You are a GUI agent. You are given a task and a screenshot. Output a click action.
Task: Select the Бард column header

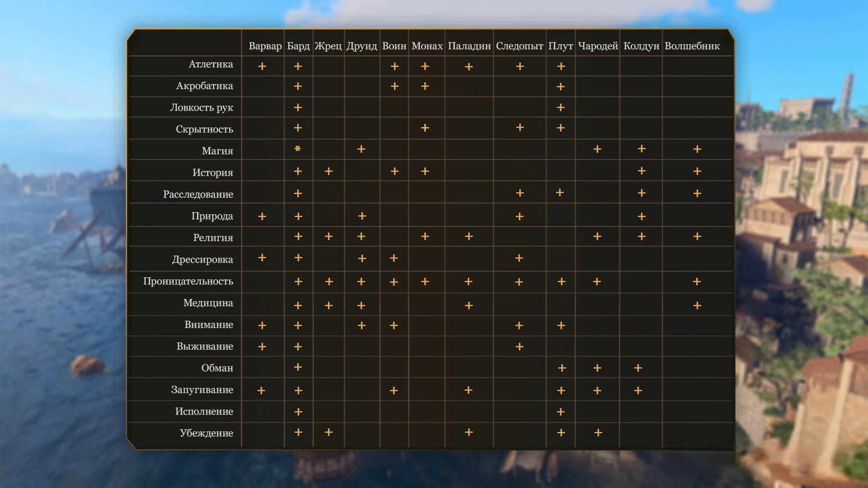(x=298, y=46)
